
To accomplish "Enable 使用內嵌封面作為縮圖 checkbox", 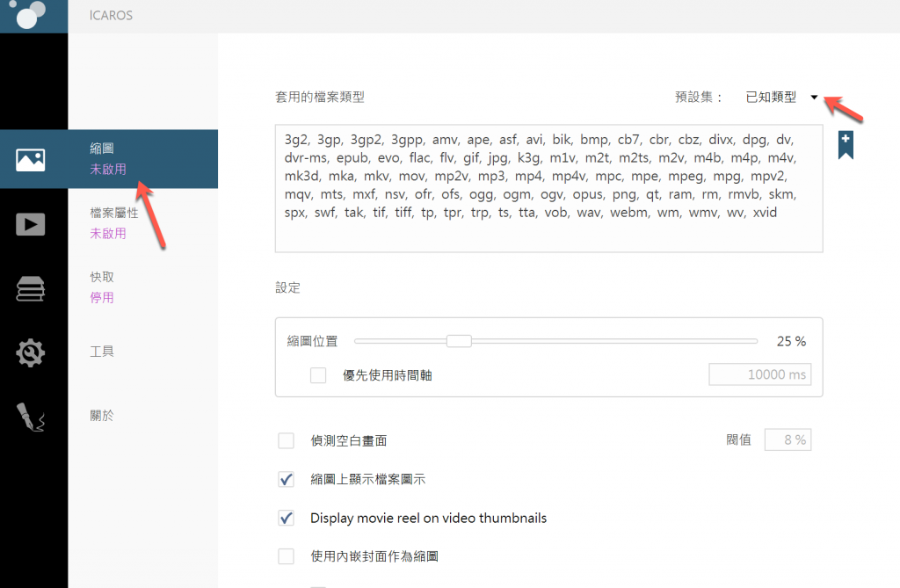I will coord(286,555).
